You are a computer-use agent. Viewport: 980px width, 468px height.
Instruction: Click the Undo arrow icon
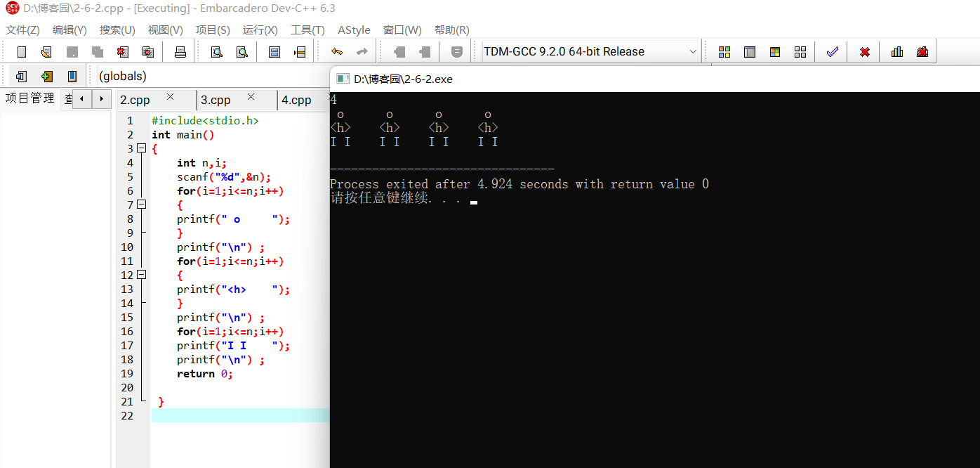click(337, 52)
